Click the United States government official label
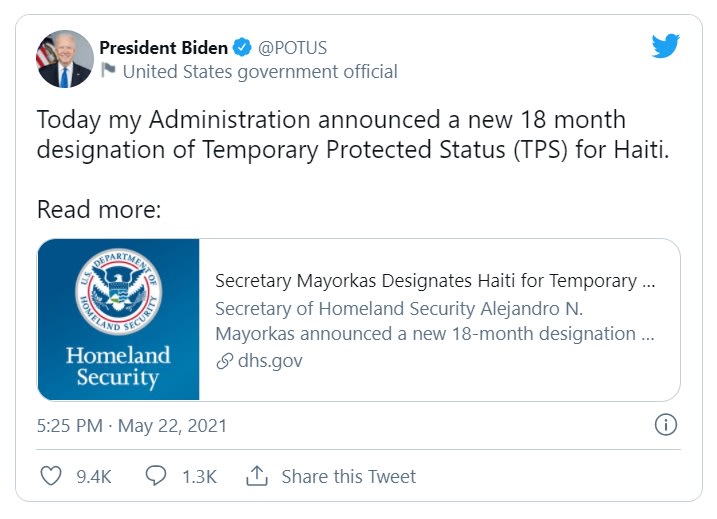 pyautogui.click(x=260, y=72)
